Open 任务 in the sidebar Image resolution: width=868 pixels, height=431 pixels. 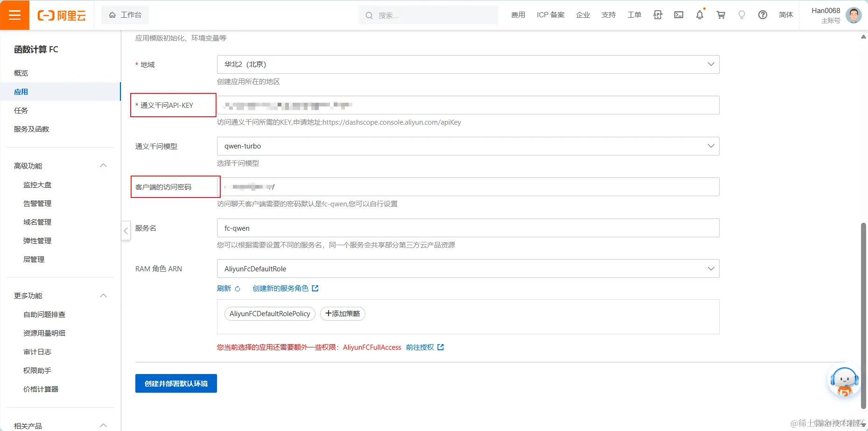[x=21, y=110]
